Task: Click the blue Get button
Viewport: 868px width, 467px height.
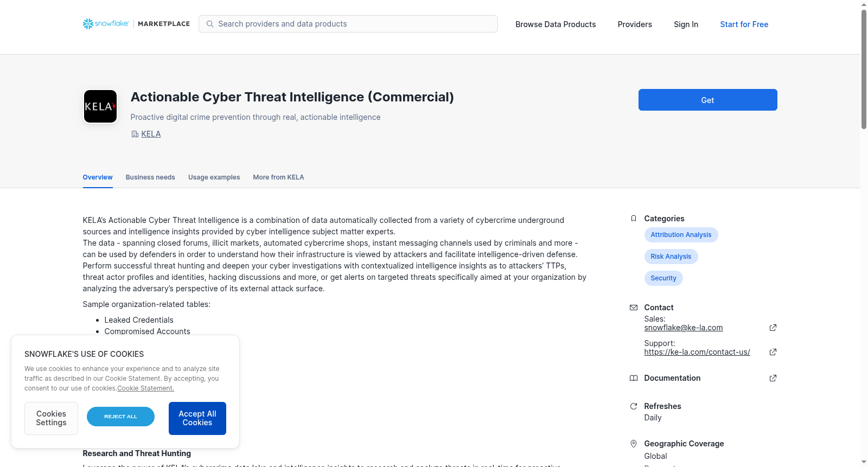Action: tap(707, 100)
